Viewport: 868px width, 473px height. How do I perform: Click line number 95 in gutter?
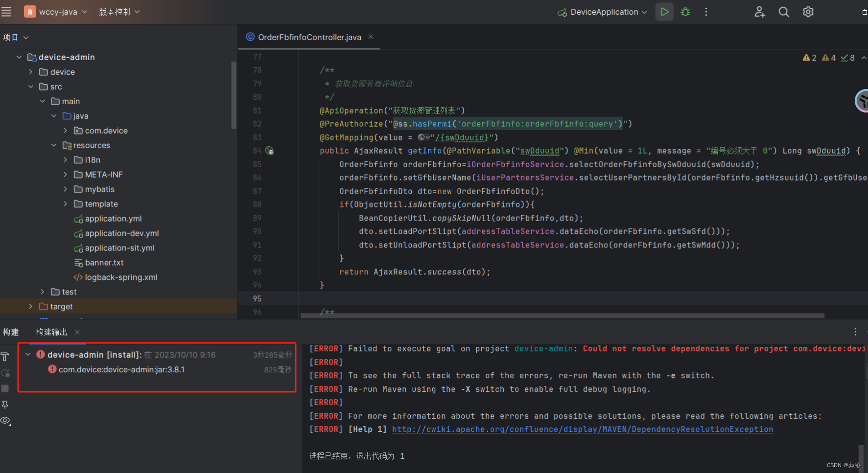click(257, 298)
